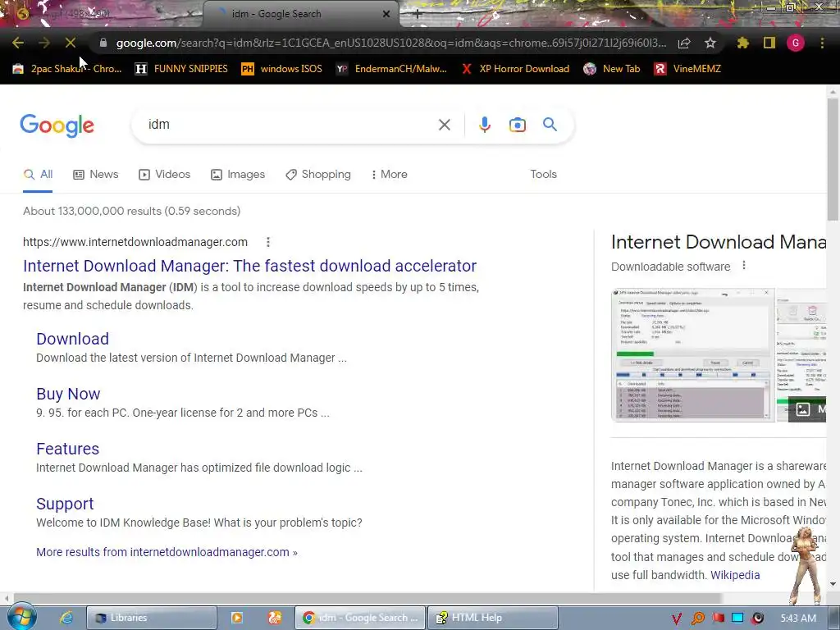Open the Buy Now sitelink
The image size is (840, 630).
click(x=68, y=395)
